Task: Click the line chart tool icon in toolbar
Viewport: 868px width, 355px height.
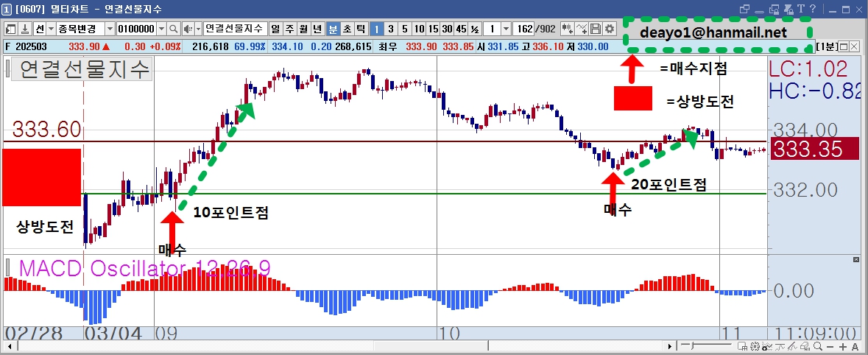Action: pyautogui.click(x=582, y=29)
